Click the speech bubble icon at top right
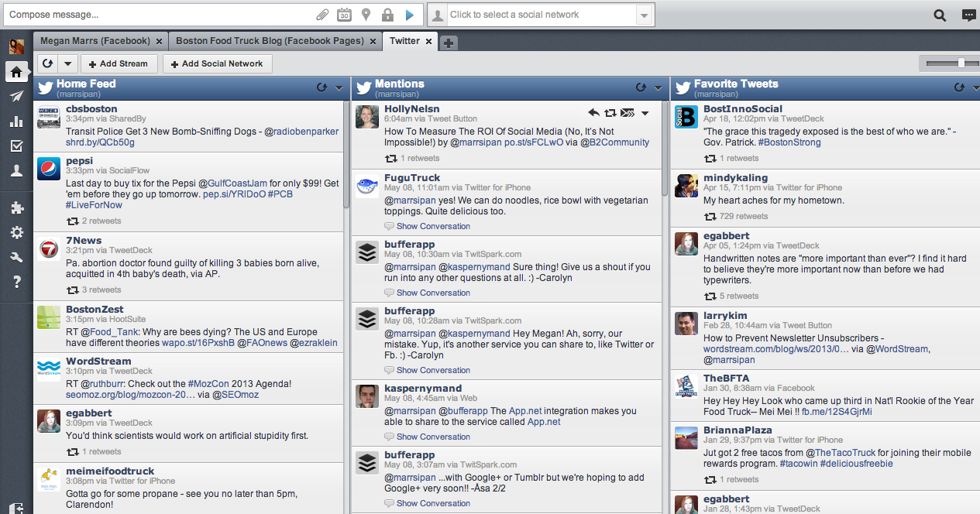Image resolution: width=980 pixels, height=514 pixels. click(x=968, y=15)
